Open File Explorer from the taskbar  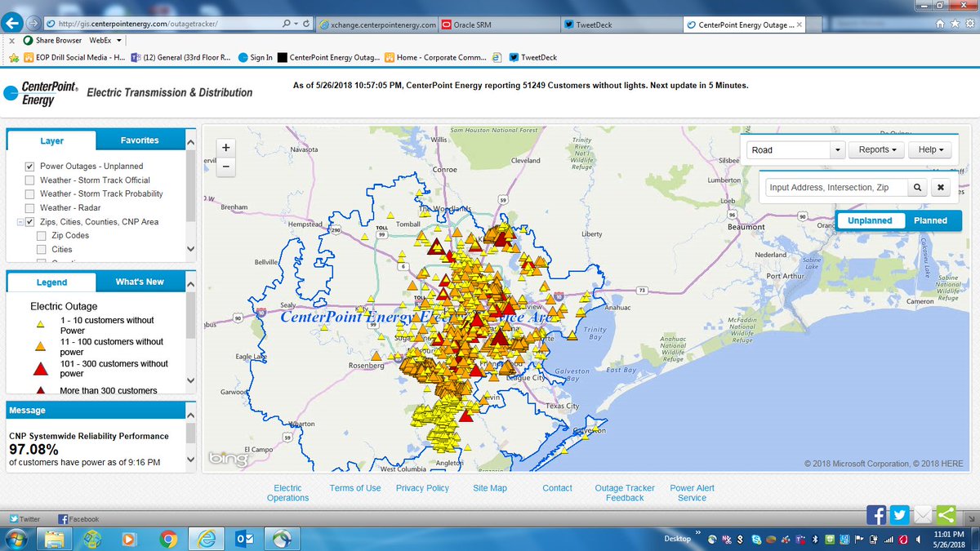point(55,539)
